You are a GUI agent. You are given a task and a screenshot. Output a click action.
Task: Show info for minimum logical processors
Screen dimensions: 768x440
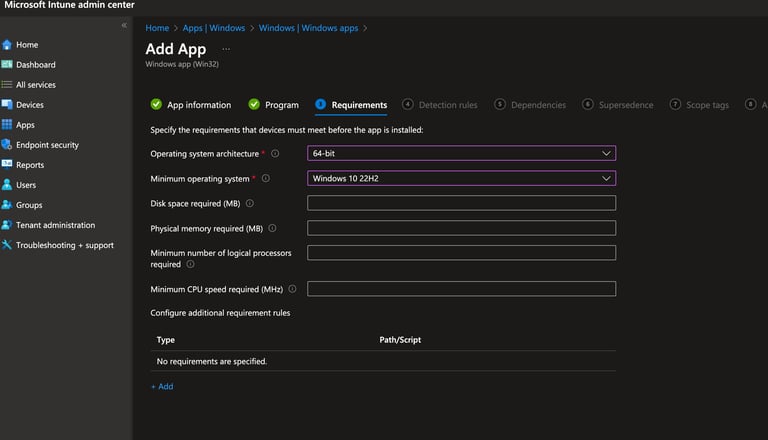tap(191, 264)
